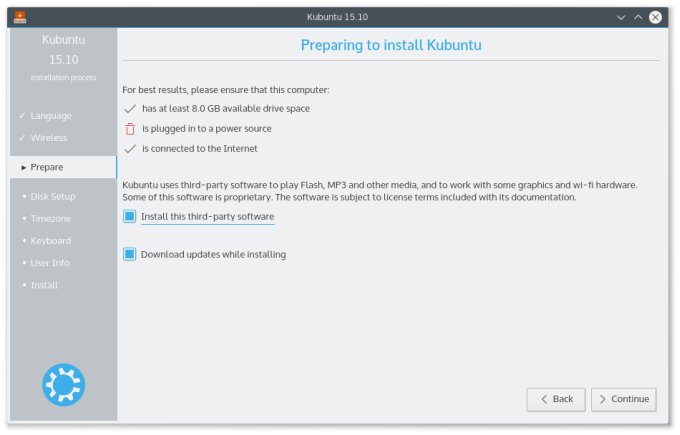Click the drive space checkmark icon
680x435 pixels.
click(129, 108)
